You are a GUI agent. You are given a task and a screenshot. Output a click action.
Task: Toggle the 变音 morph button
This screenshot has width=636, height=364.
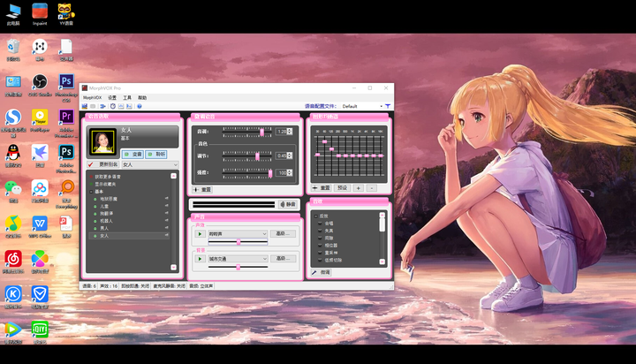coord(132,155)
